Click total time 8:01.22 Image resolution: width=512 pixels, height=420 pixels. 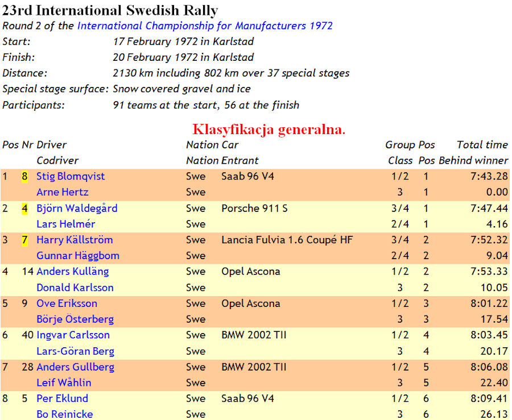489,303
